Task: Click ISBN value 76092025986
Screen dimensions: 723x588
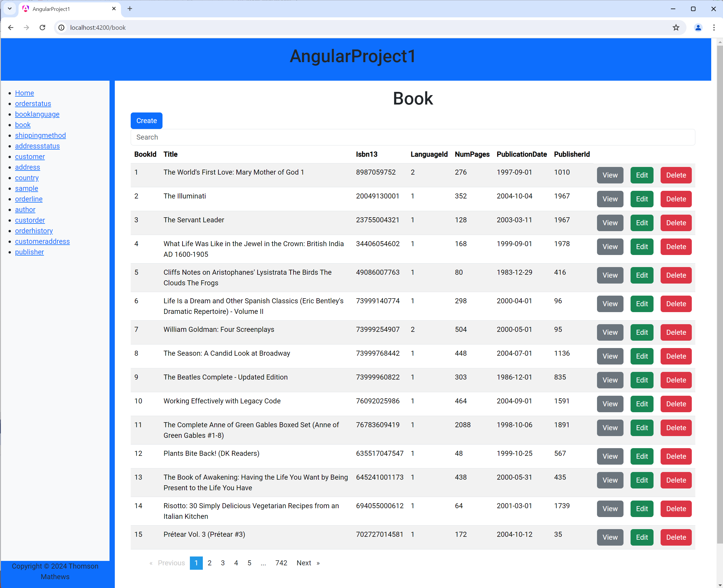Action: tap(378, 401)
